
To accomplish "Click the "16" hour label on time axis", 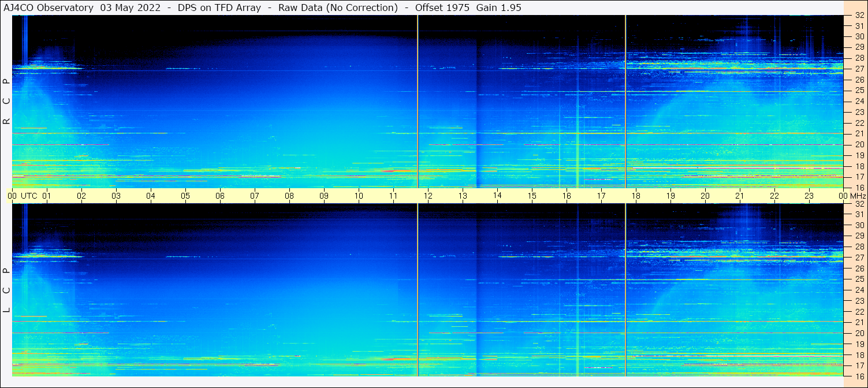I will (567, 196).
